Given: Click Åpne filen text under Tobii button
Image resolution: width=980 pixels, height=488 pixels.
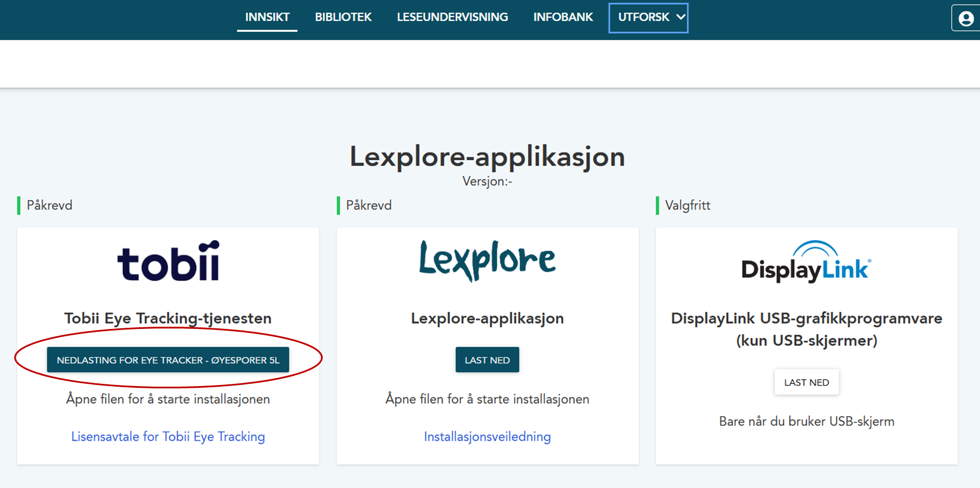Looking at the screenshot, I should pyautogui.click(x=168, y=399).
